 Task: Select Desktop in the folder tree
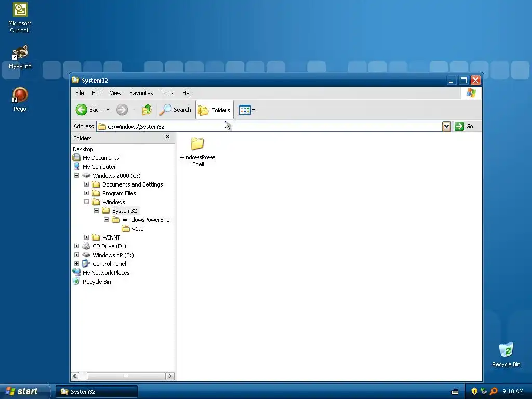point(83,149)
